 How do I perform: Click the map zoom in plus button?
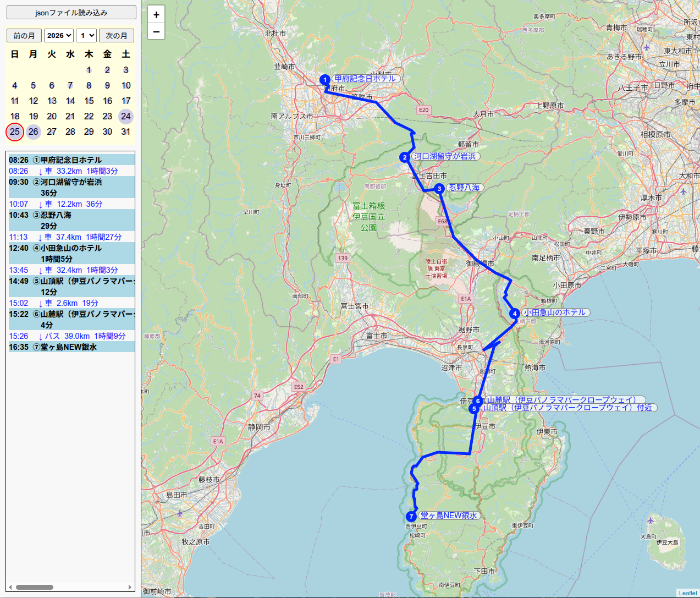[156, 15]
